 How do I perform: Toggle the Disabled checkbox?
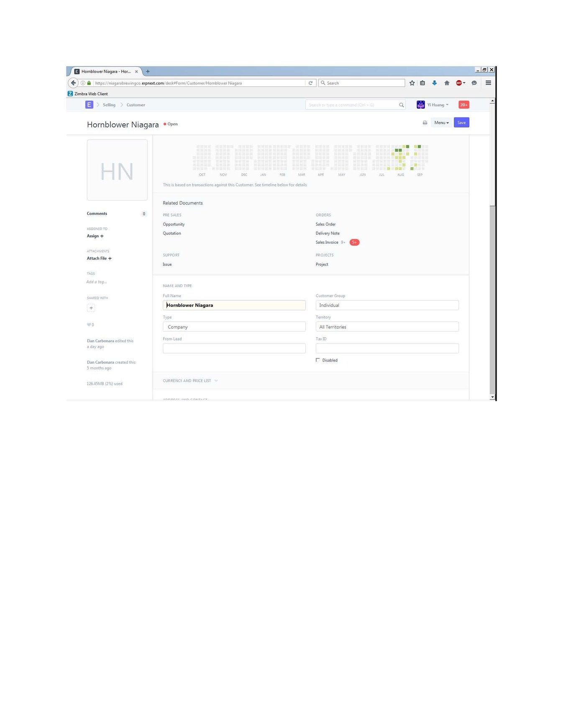[318, 360]
